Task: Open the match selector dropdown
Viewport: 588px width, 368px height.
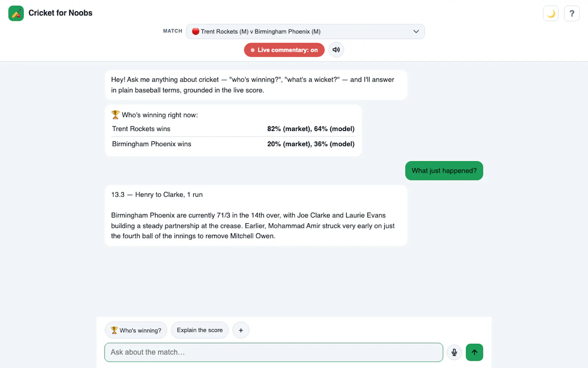Action: [305, 32]
